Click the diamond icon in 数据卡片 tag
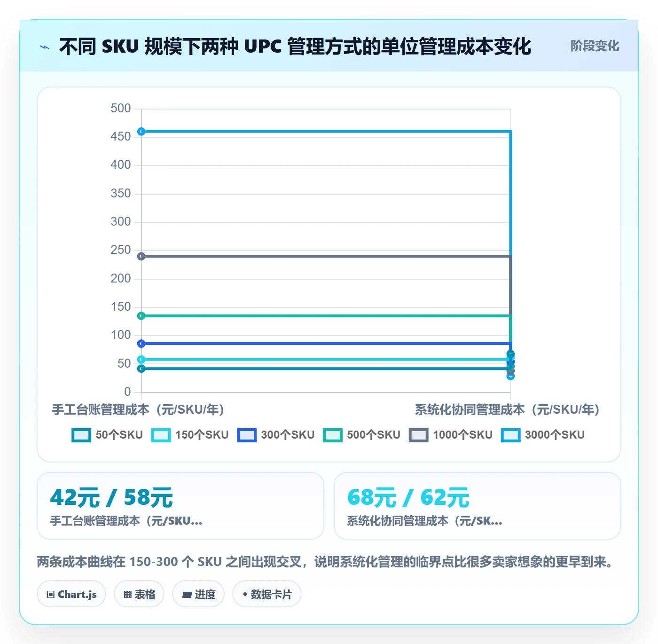 [x=245, y=594]
